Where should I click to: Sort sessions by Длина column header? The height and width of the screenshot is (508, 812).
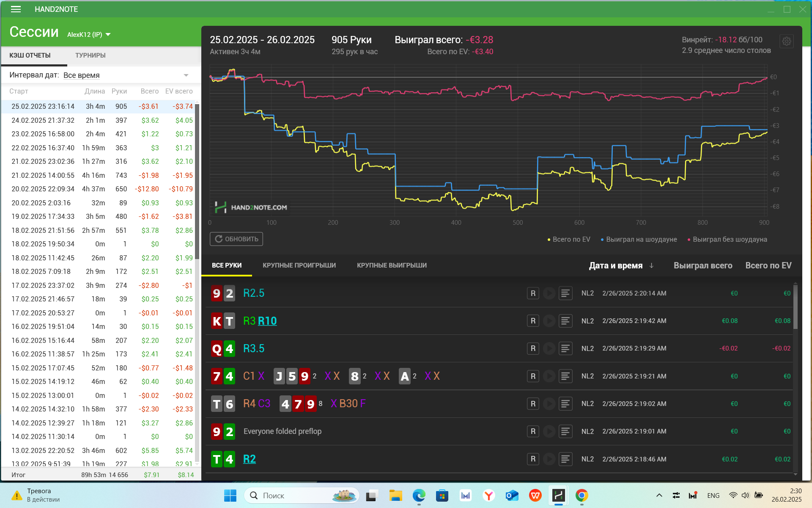[x=95, y=91]
